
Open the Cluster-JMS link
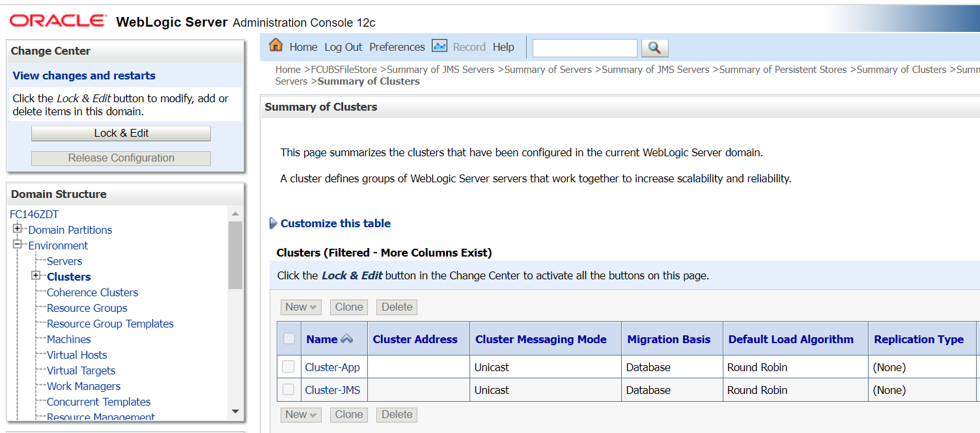[332, 390]
